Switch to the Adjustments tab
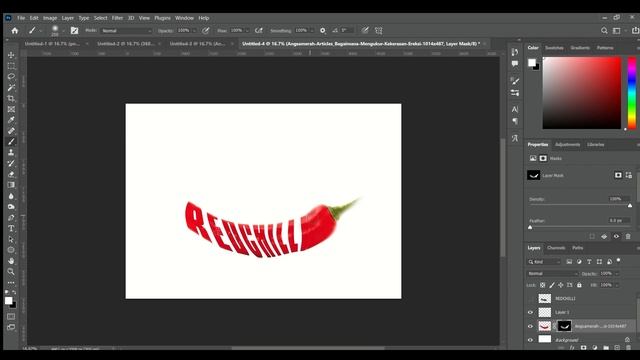This screenshot has height=360, width=640. point(567,144)
